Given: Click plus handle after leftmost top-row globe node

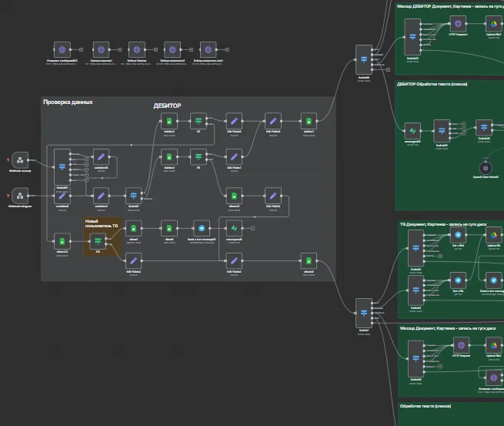Looking at the screenshot, I should (x=81, y=49).
